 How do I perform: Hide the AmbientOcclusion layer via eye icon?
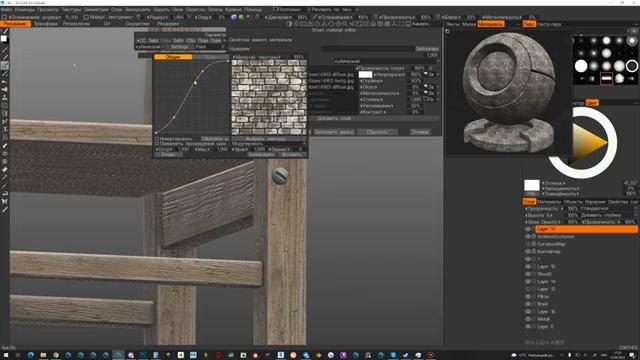[x=528, y=237]
